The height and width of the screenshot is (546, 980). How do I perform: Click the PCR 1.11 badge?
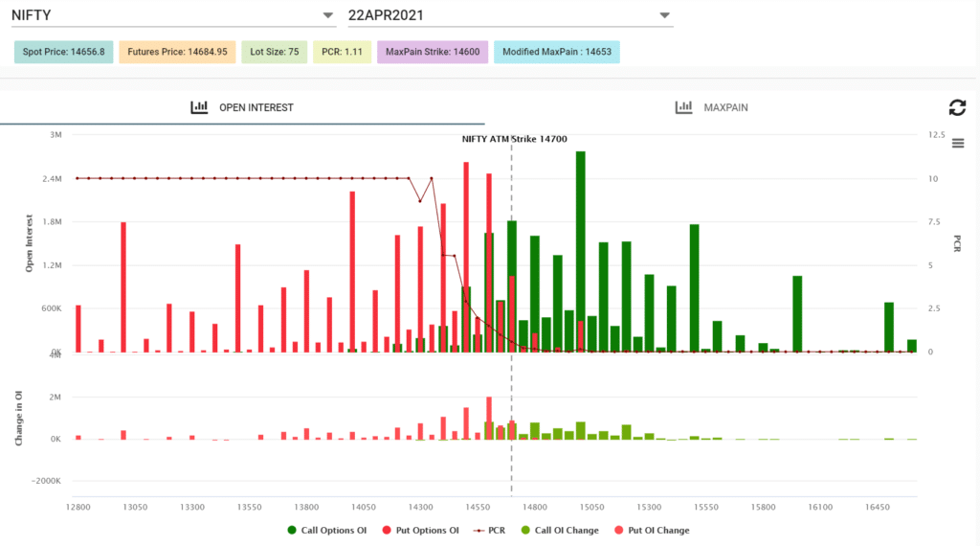tap(342, 52)
